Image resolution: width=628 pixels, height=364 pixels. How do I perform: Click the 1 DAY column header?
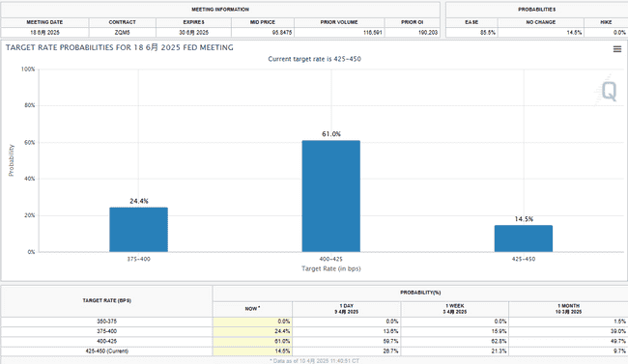347,309
